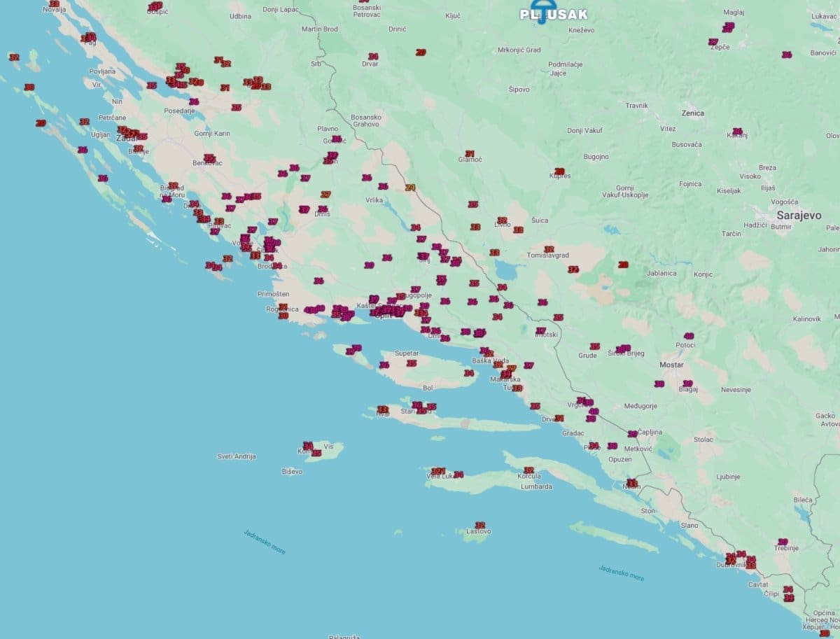Open the 39 marker above Trebinje
The width and height of the screenshot is (840, 639).
tap(783, 541)
